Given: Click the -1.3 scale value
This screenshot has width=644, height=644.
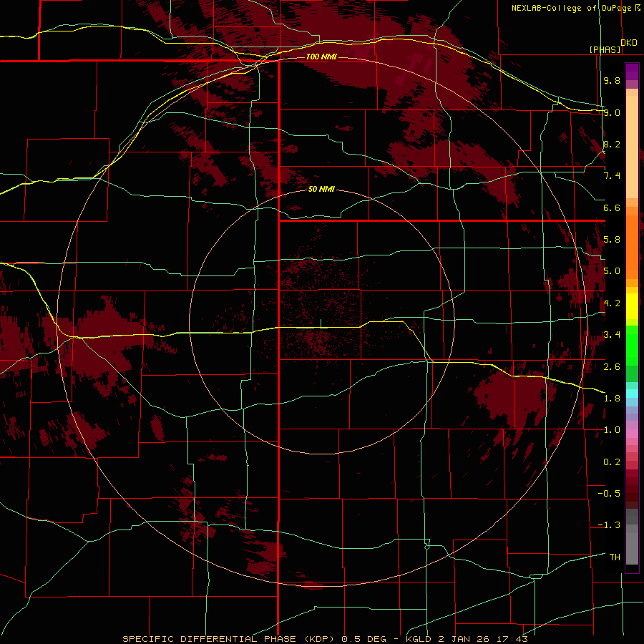Looking at the screenshot, I should pyautogui.click(x=609, y=525).
